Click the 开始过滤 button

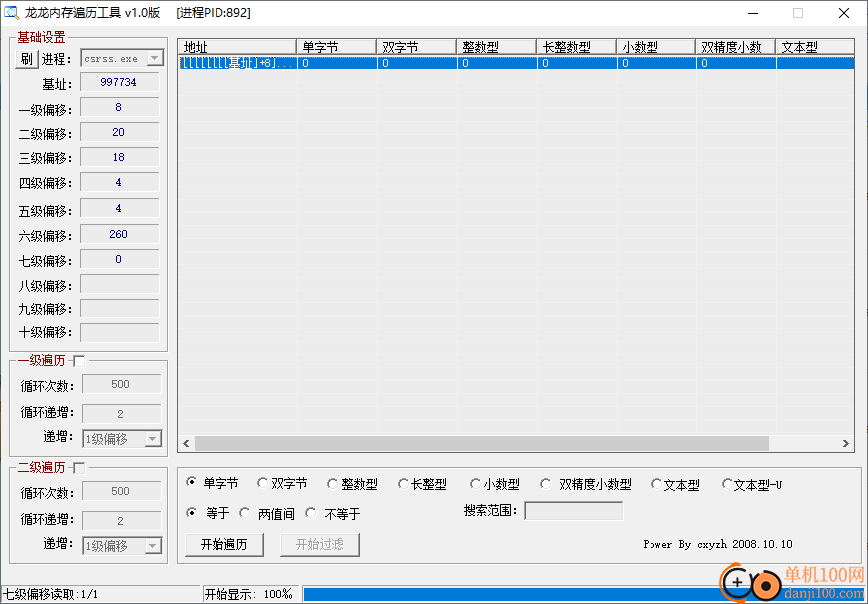click(320, 545)
